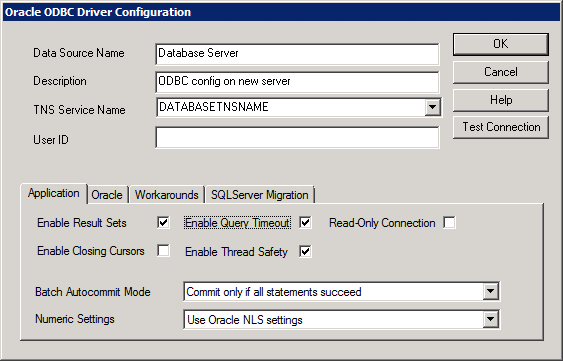The height and width of the screenshot is (361, 563).
Task: Click the Enable Result Sets label
Action: click(82, 223)
